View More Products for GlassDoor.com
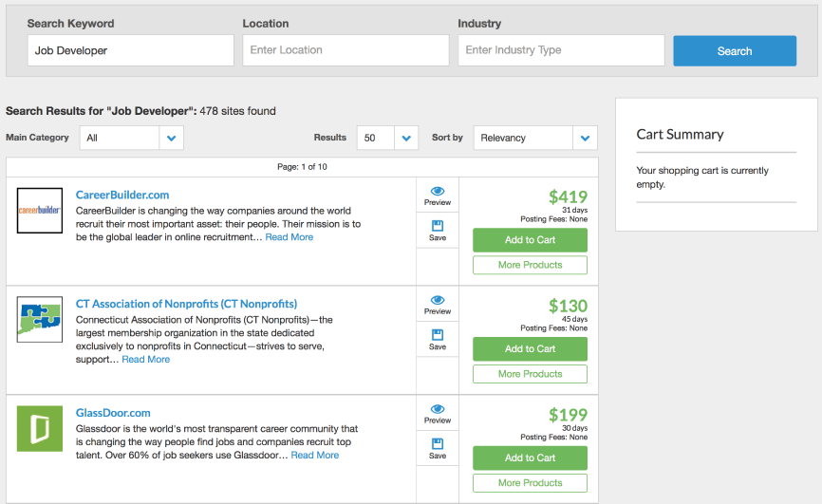Screen dimensions: 822x504 [x=530, y=483]
